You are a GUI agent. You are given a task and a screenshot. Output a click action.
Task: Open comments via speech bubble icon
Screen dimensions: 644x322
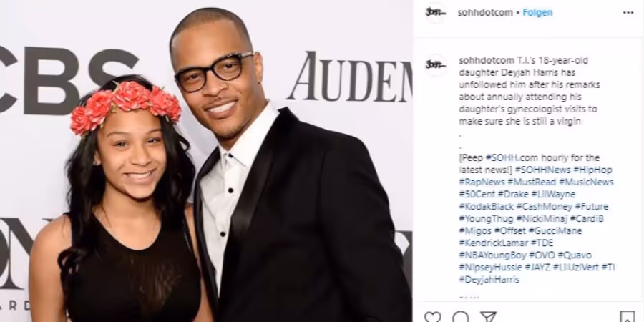pyautogui.click(x=460, y=317)
